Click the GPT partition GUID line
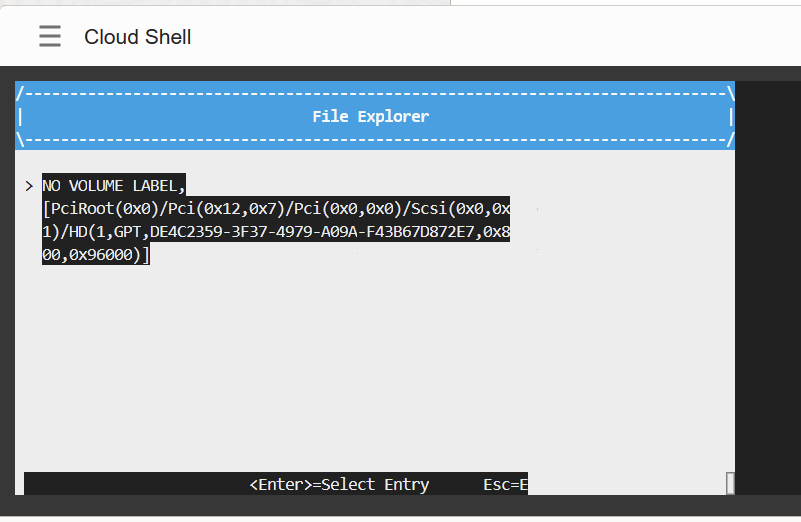801x522 pixels. click(x=276, y=232)
